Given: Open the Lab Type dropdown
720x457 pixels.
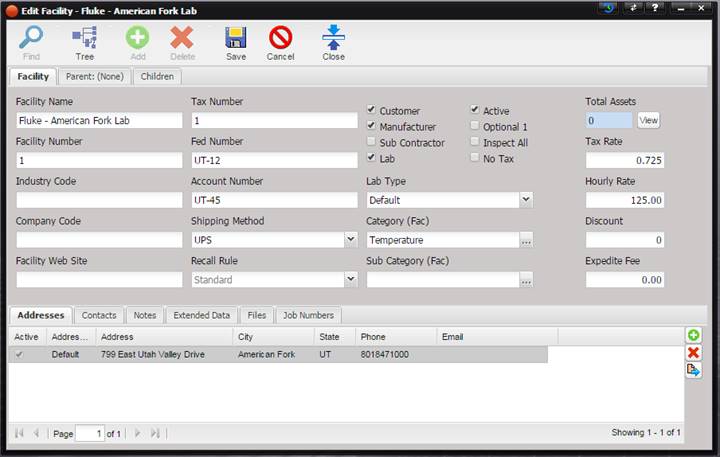Looking at the screenshot, I should pos(526,200).
